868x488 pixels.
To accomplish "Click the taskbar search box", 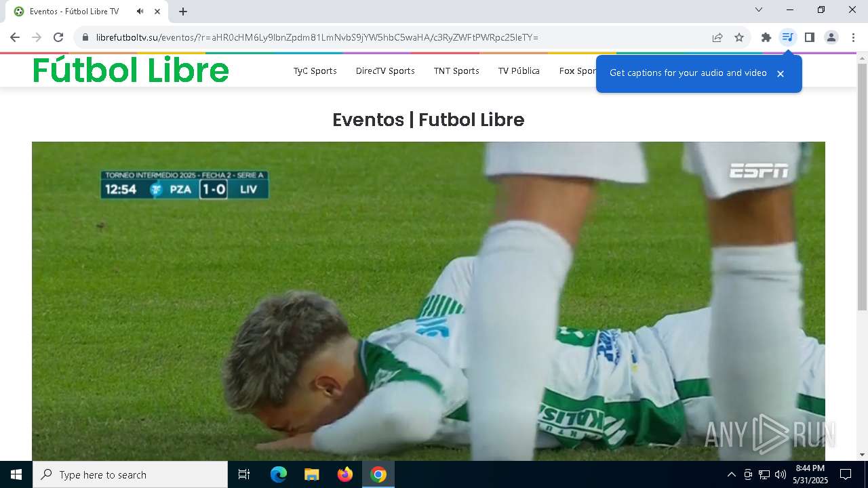I will (x=130, y=474).
